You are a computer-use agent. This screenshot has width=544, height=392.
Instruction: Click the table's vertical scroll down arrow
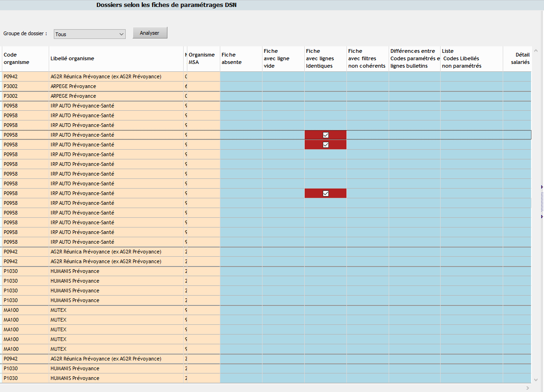[536, 380]
